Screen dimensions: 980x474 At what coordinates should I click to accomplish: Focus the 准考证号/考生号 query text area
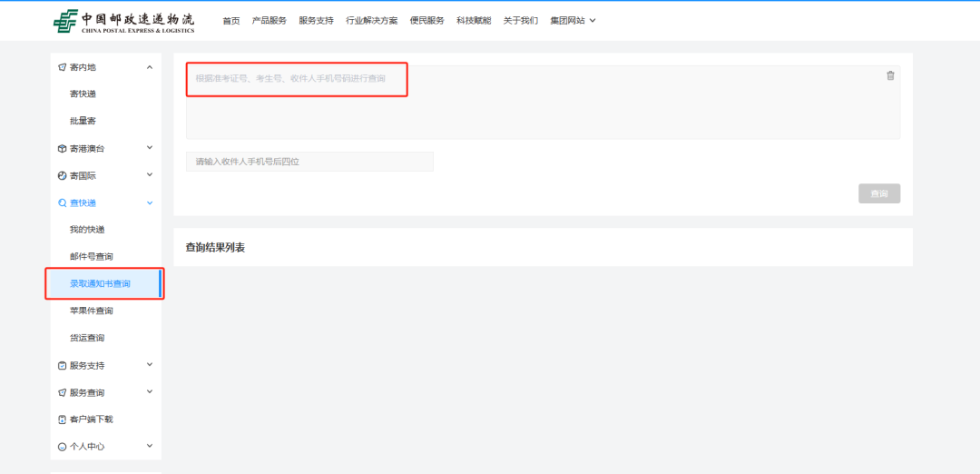tap(544, 102)
